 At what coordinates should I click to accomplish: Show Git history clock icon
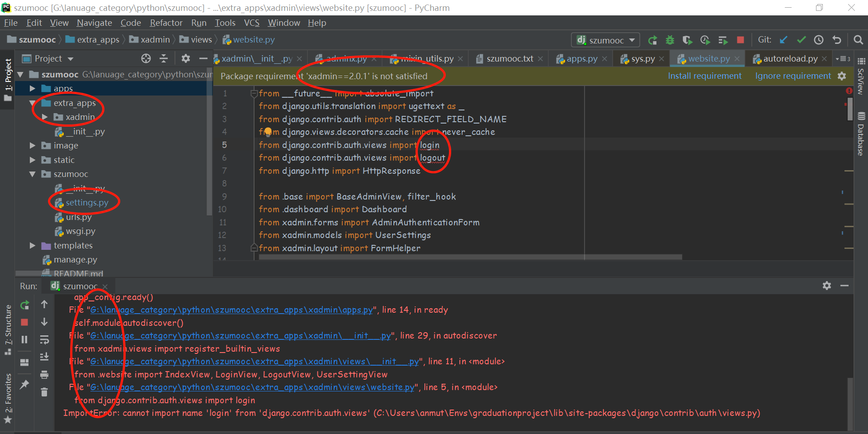pyautogui.click(x=819, y=40)
